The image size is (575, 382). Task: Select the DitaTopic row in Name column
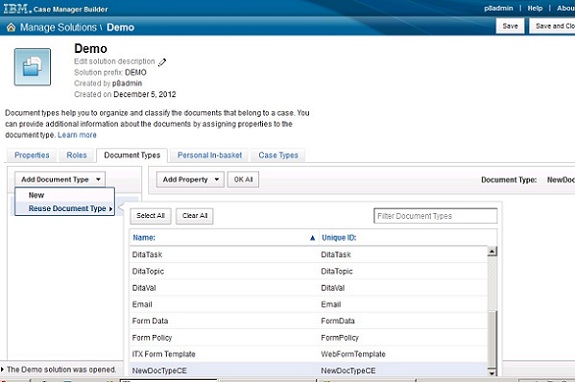click(148, 271)
